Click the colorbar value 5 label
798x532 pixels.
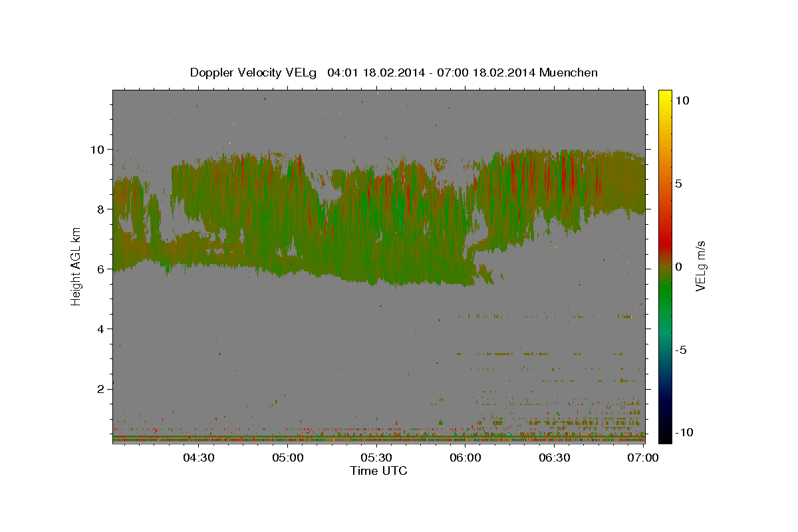[679, 184]
